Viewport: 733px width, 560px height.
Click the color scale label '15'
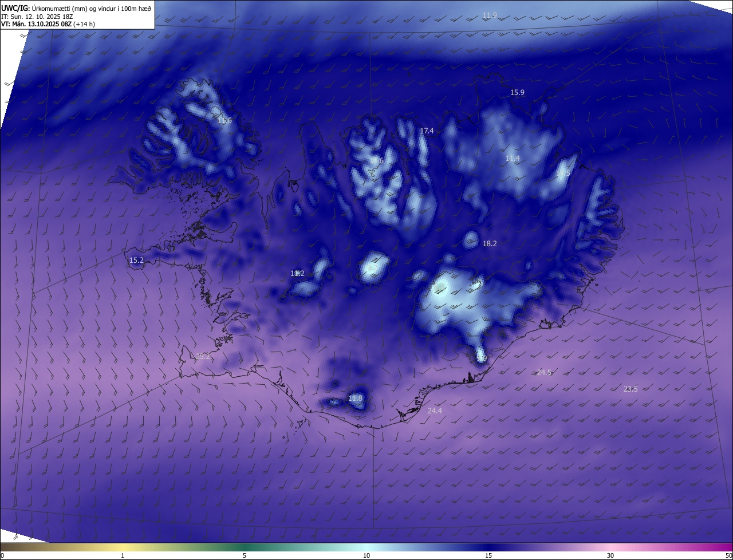pos(488,555)
